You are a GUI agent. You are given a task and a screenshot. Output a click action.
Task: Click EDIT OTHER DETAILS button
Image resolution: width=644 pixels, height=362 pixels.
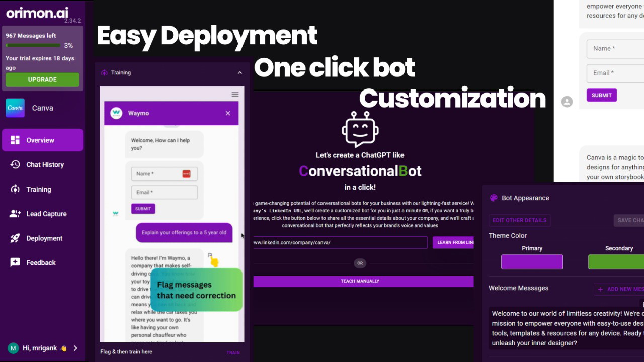[519, 220]
